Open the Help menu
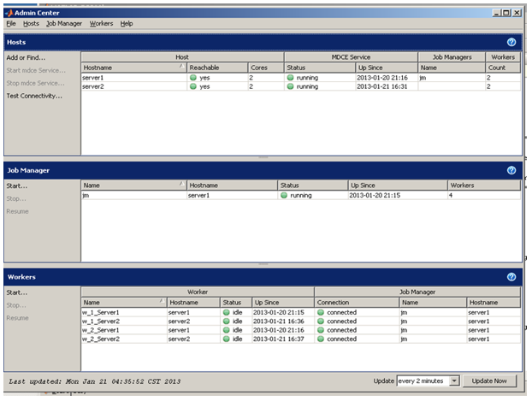532x401 pixels. (x=127, y=23)
